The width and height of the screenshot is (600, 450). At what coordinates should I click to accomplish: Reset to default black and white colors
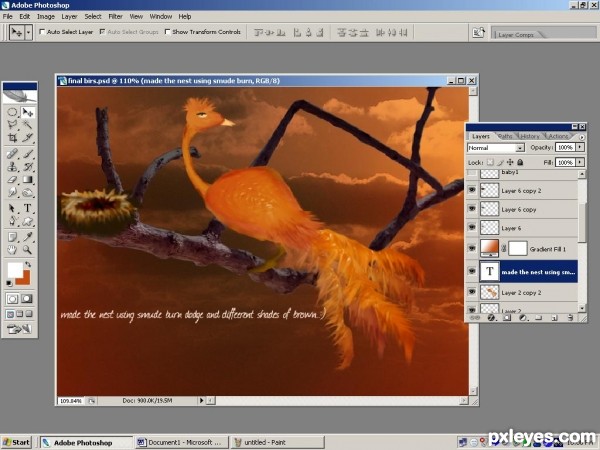tap(9, 283)
